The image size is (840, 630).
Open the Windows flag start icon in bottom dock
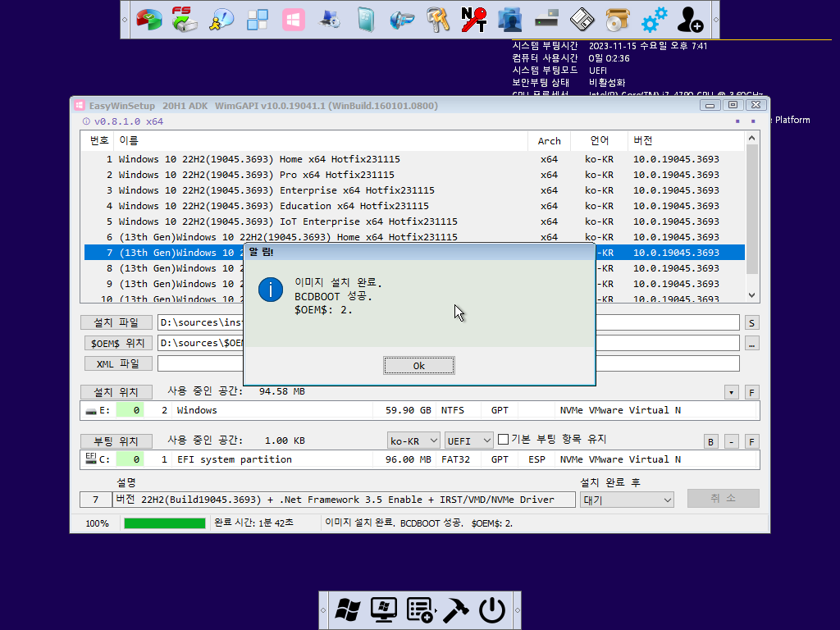[348, 609]
